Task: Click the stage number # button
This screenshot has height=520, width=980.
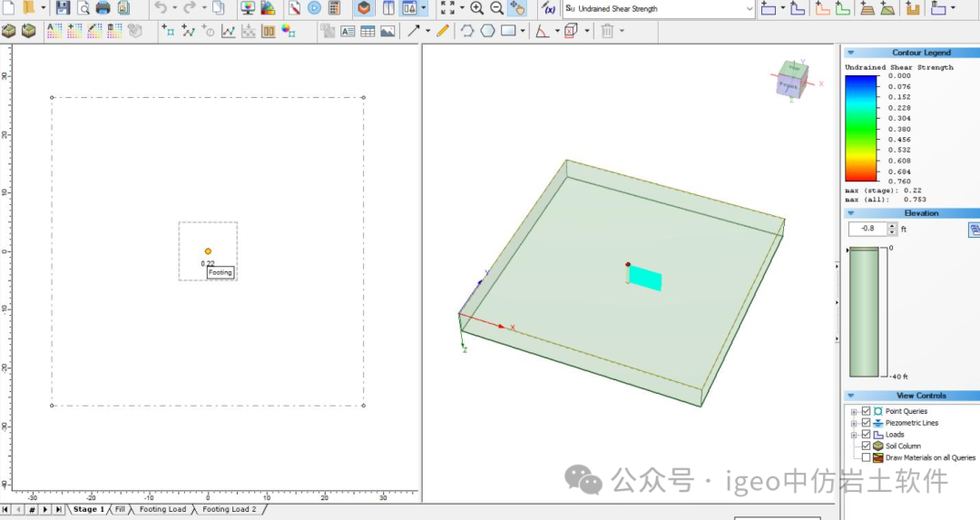Action: tap(32, 509)
